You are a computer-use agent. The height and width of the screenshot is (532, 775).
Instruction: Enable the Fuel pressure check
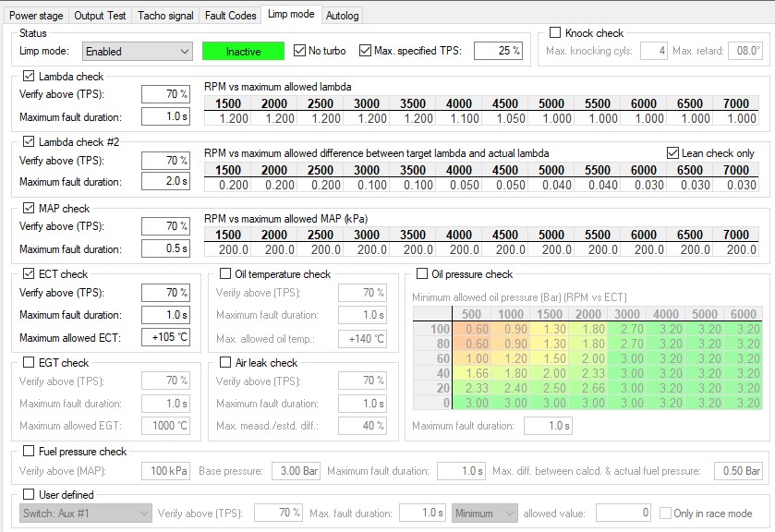pyautogui.click(x=28, y=452)
